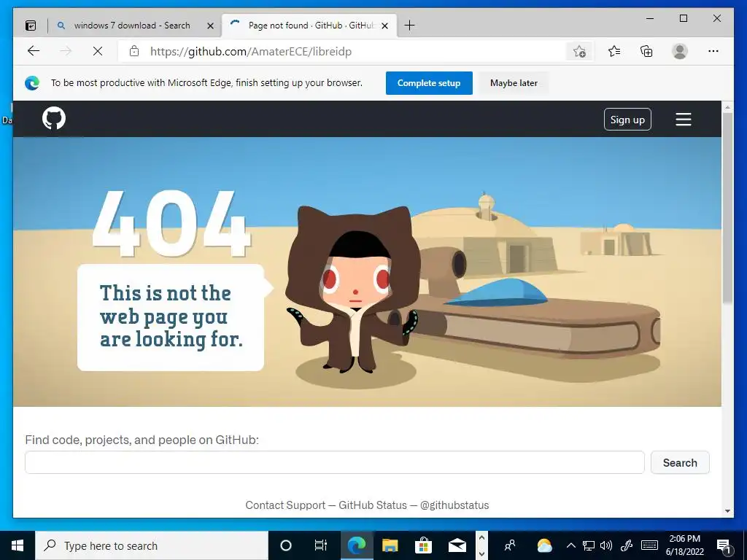
Task: Open Edge Settings and more menu
Action: [713, 51]
